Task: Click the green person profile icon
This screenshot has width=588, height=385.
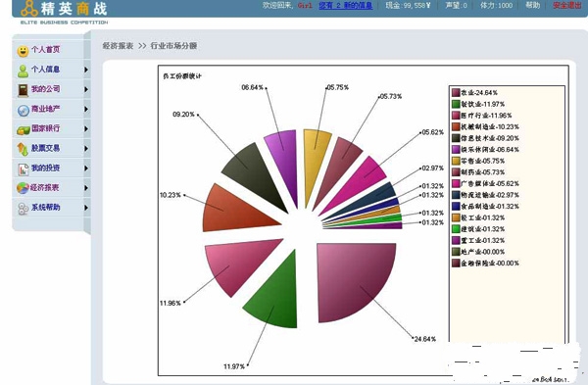Action: (x=23, y=71)
